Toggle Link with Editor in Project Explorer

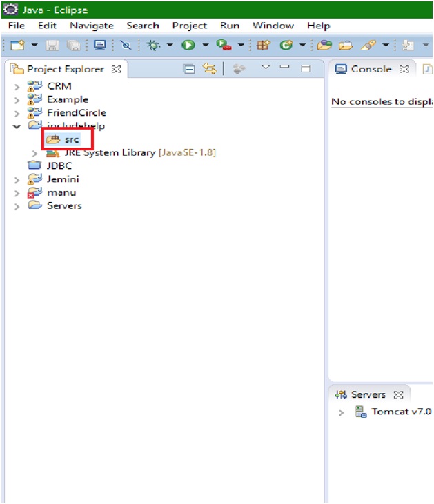tap(210, 69)
